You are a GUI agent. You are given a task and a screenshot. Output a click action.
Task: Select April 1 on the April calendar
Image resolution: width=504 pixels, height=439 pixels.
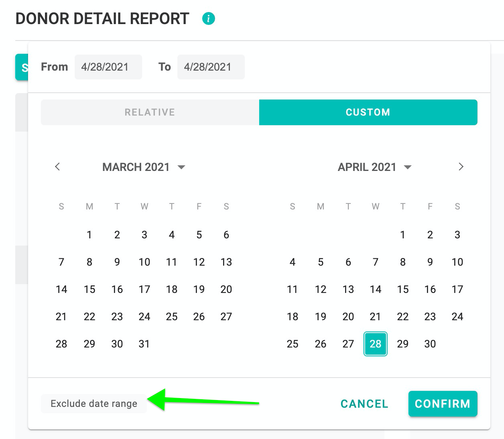[402, 235]
